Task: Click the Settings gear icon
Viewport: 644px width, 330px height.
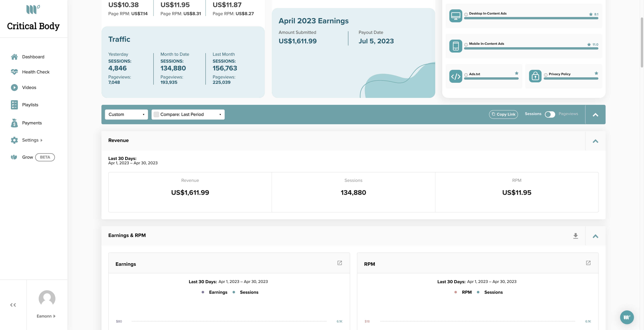Action: pyautogui.click(x=15, y=140)
